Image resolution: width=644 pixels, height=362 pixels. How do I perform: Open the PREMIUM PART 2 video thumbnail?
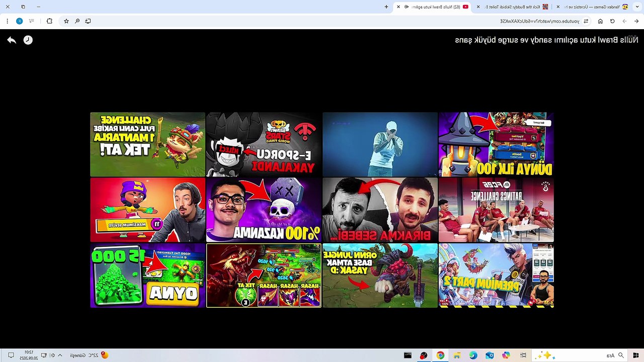[496, 276]
